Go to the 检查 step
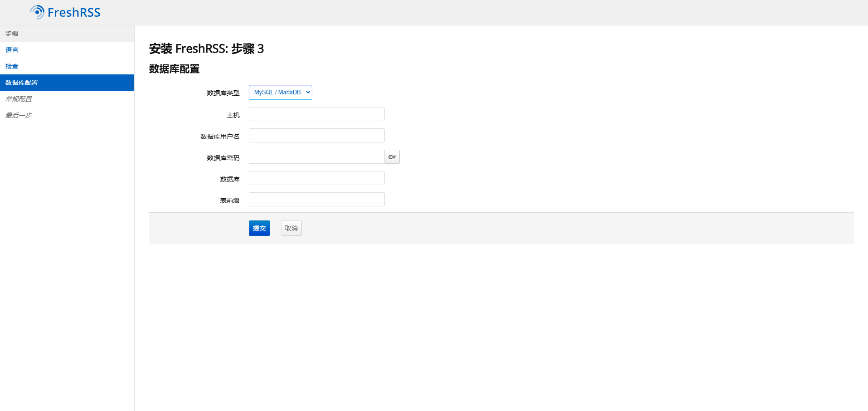This screenshot has height=411, width=868. coord(67,66)
